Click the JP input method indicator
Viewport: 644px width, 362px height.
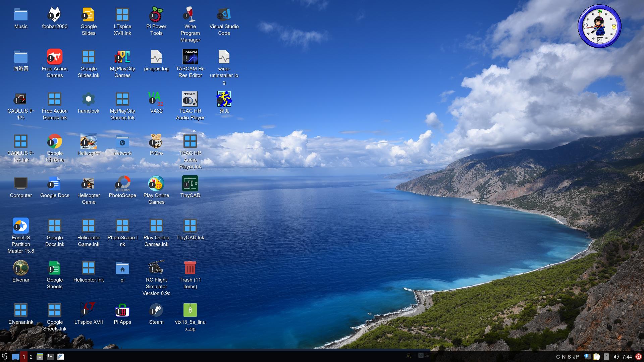tap(576, 357)
